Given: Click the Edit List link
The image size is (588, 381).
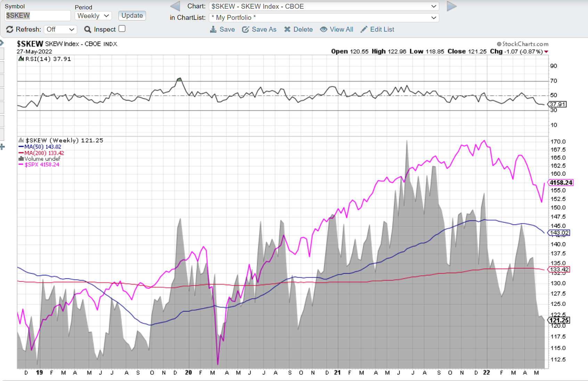Looking at the screenshot, I should tap(382, 30).
